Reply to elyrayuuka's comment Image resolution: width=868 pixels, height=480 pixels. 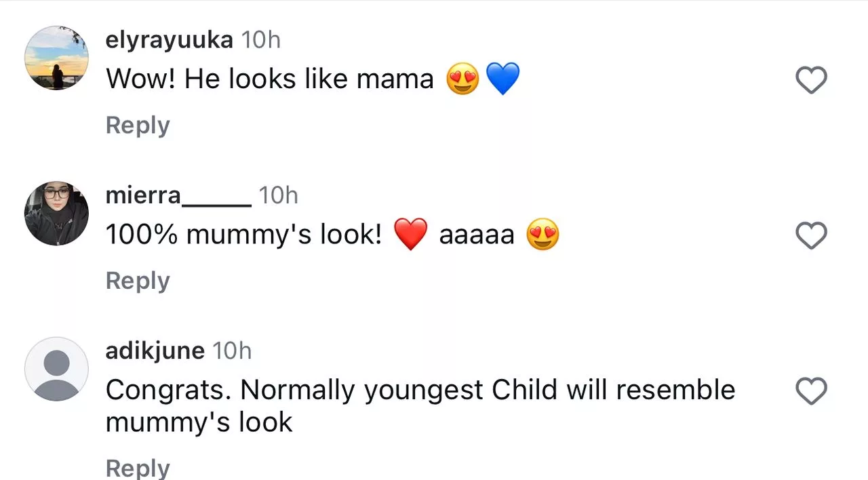point(138,125)
